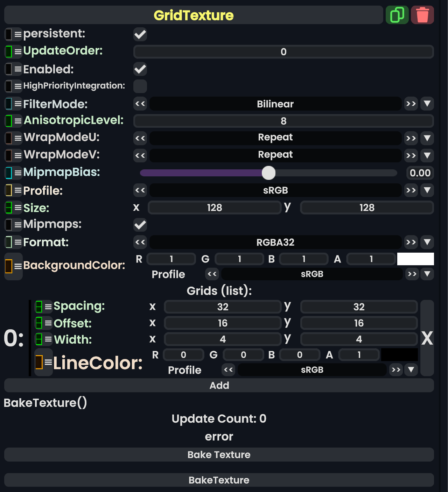The width and height of the screenshot is (448, 492).
Task: Click next arrow for texture Format
Action: [x=411, y=242]
